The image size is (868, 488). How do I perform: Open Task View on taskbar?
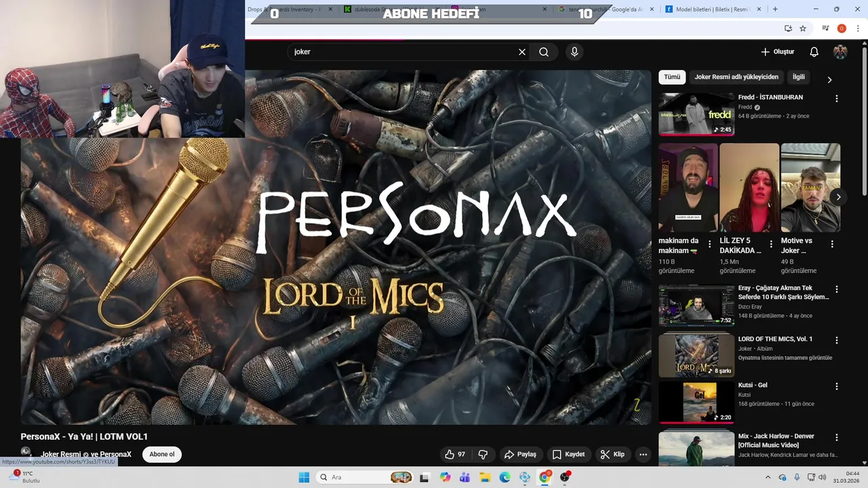(425, 477)
